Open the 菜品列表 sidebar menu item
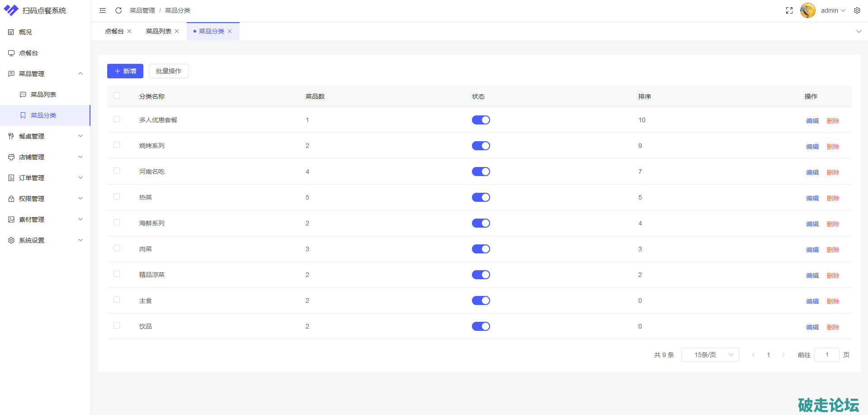The height and width of the screenshot is (415, 868). pyautogui.click(x=43, y=95)
